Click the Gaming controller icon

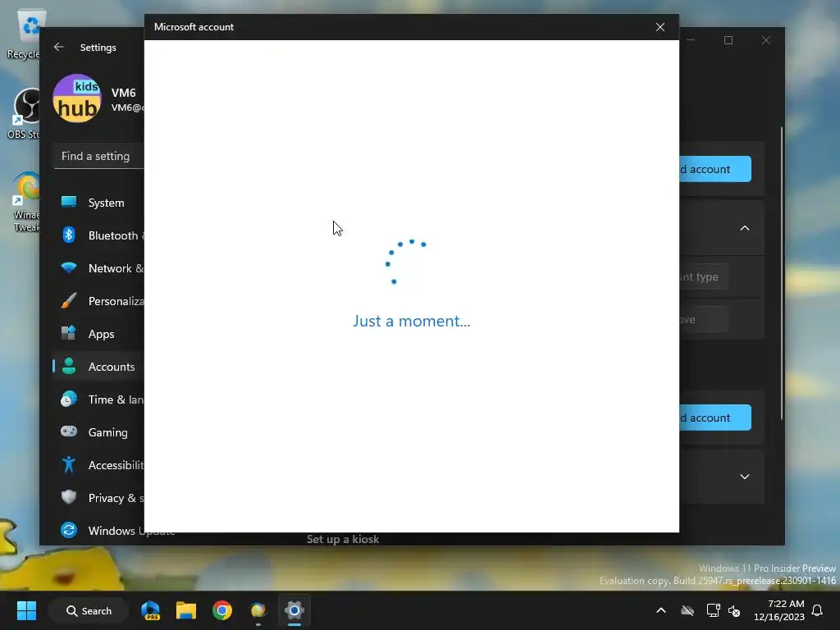coord(69,431)
